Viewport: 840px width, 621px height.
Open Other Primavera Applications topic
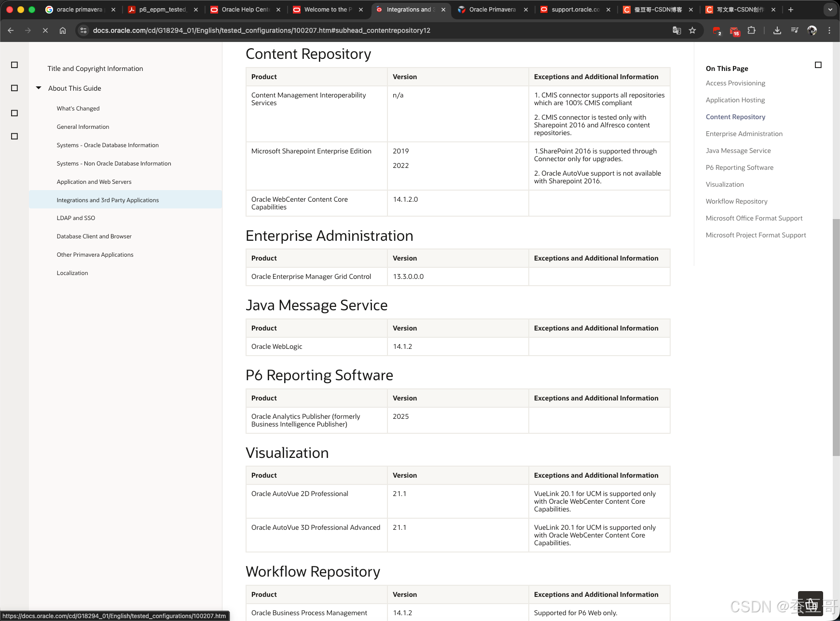95,255
